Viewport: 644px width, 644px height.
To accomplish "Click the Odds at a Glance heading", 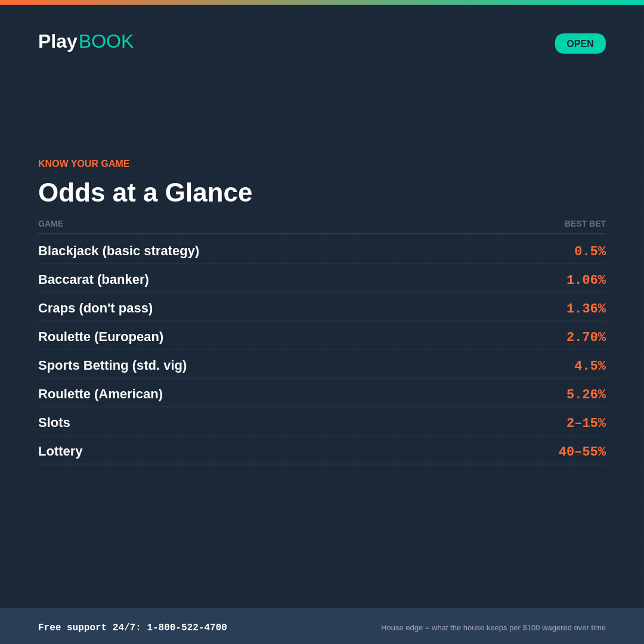I will click(145, 192).
